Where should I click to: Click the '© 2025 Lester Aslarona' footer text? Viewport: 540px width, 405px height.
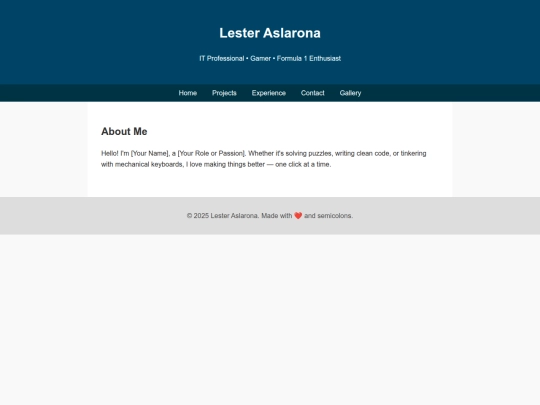tap(222, 216)
